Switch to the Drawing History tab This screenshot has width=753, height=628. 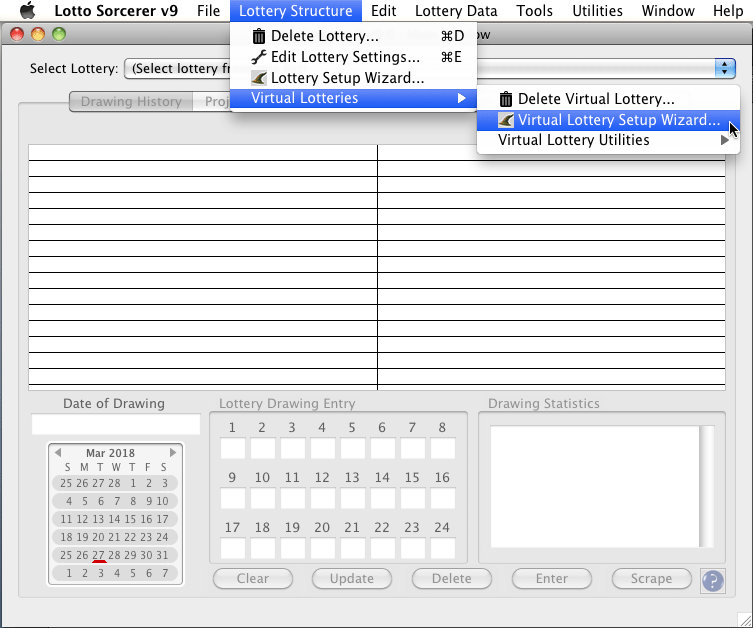coord(131,102)
